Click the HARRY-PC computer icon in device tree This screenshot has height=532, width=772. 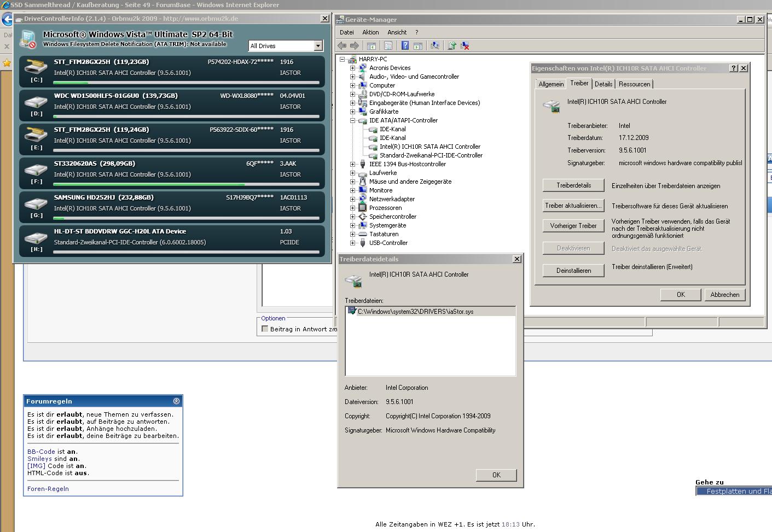pyautogui.click(x=352, y=59)
